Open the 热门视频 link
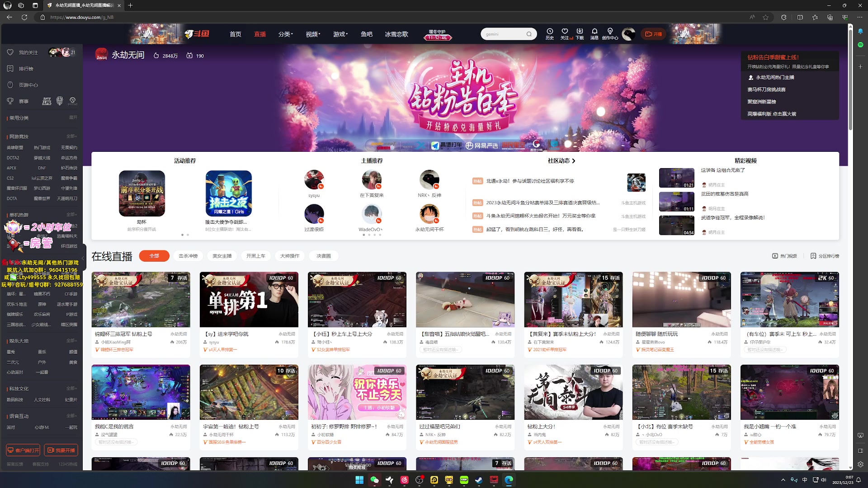Viewport: 868px width, 488px height. point(784,256)
